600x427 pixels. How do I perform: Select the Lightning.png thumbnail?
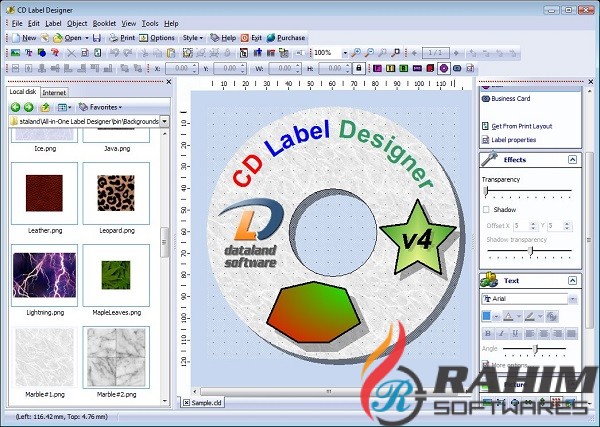click(x=44, y=275)
